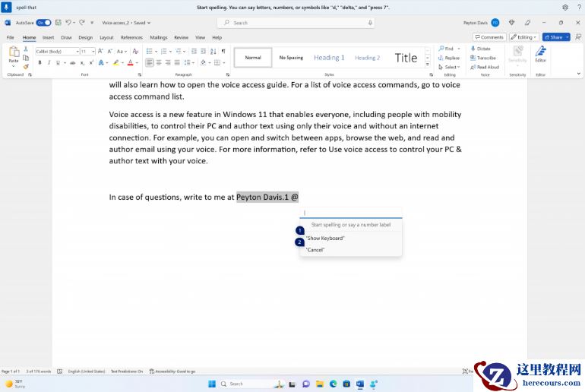The width and height of the screenshot is (585, 392).
Task: Justify the paragraph text
Action: coord(177,62)
